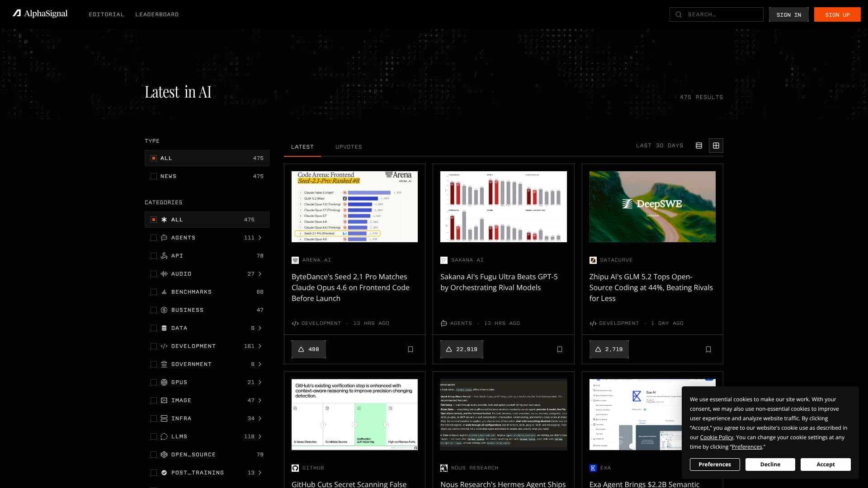Click the search input field
Screen dimensions: 868x488
716,14
